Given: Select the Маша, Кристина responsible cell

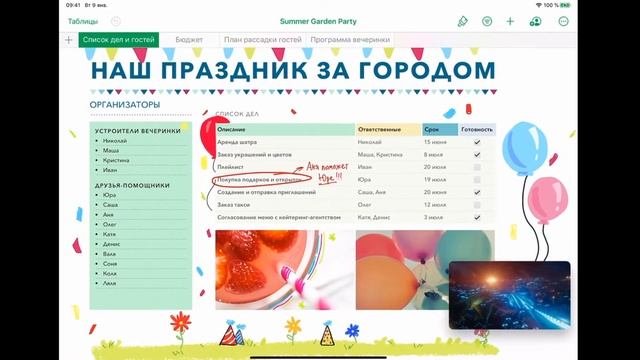Looking at the screenshot, I should [x=388, y=155].
